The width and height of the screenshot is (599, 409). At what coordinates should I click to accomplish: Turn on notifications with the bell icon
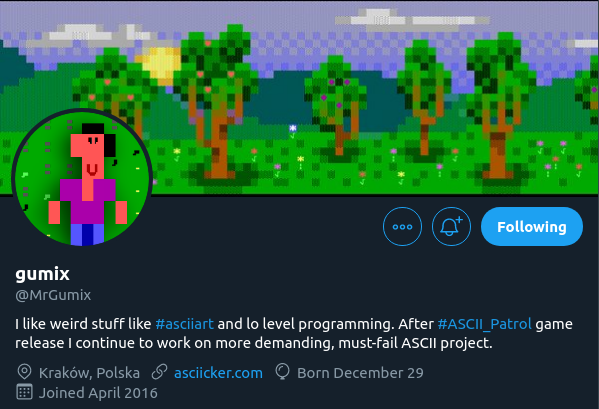[451, 226]
